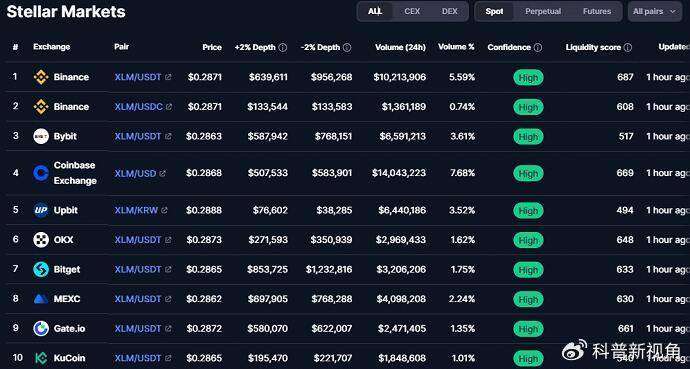Sort by Volume (24h) column header
Image resolution: width=690 pixels, height=369 pixels.
click(x=400, y=47)
